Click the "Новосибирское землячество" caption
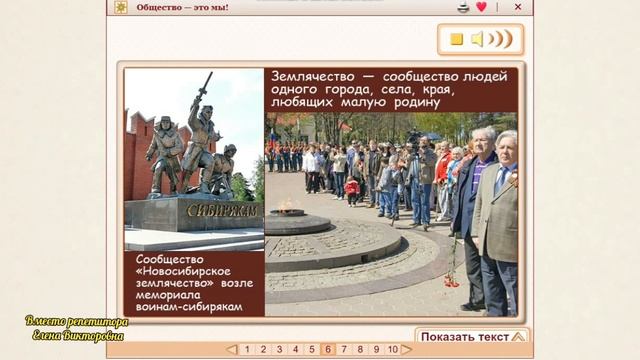The width and height of the screenshot is (640, 360). pos(194,283)
